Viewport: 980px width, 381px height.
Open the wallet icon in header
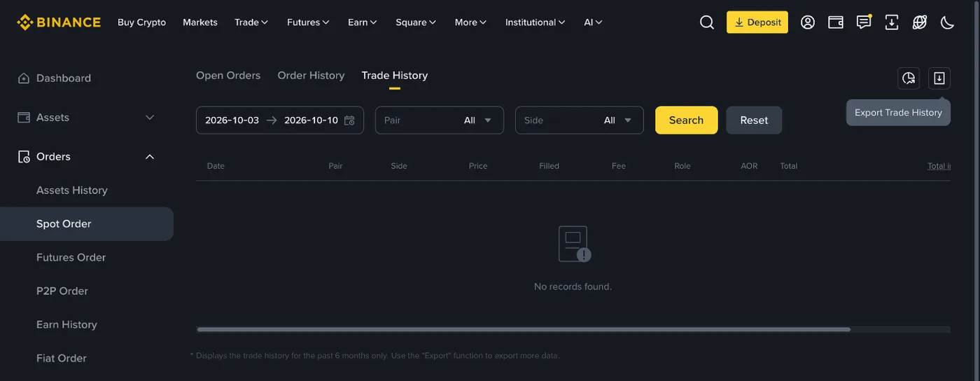[836, 22]
